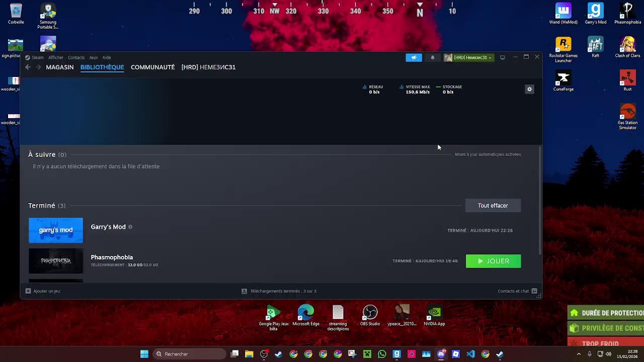Select the OBS Studio desktop shortcut
Image resolution: width=644 pixels, height=362 pixels.
[x=370, y=316]
